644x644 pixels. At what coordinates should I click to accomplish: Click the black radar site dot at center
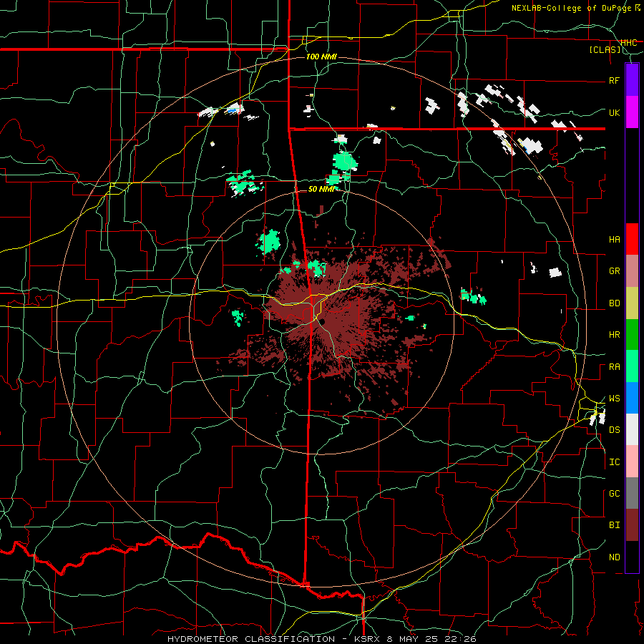[x=323, y=322]
